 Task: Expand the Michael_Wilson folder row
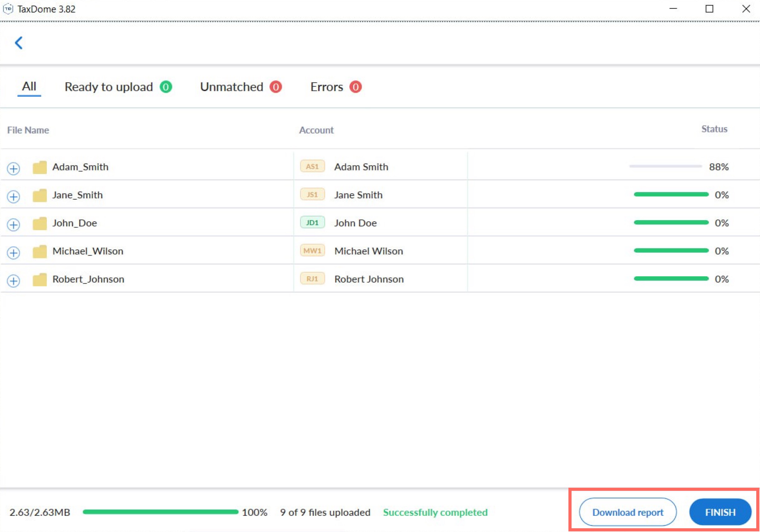click(14, 253)
